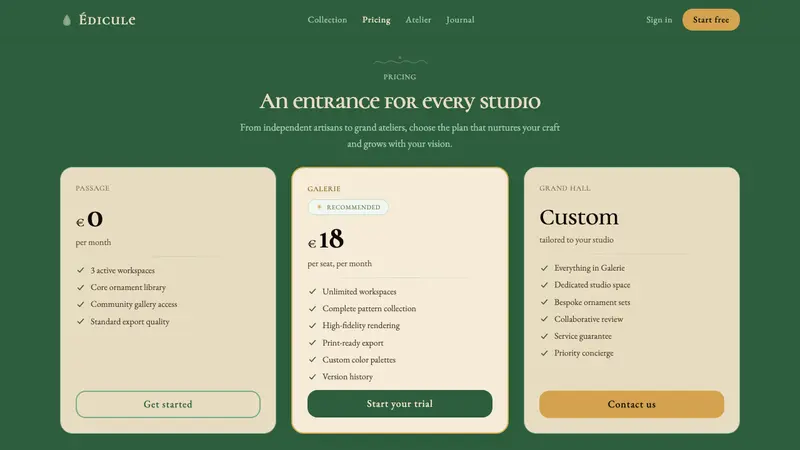Click the 'Bespoke ornament sets' text
Viewport: 800px width, 450px height.
(592, 302)
